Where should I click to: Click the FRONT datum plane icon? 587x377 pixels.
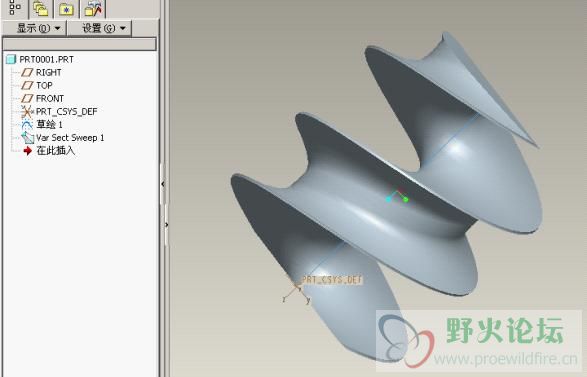click(x=27, y=98)
